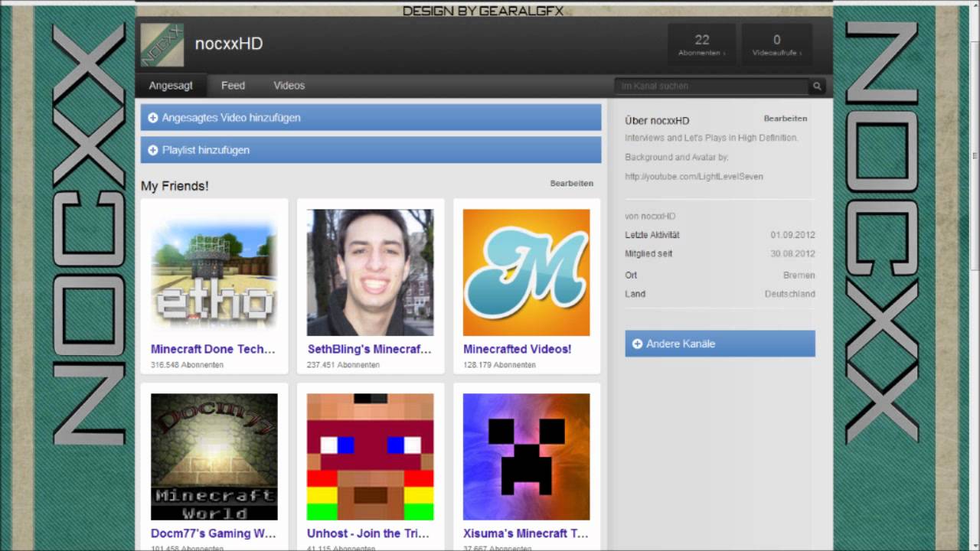This screenshot has height=551, width=980.
Task: Click the plus icon beside Playlist hinzufügen
Action: [x=152, y=150]
